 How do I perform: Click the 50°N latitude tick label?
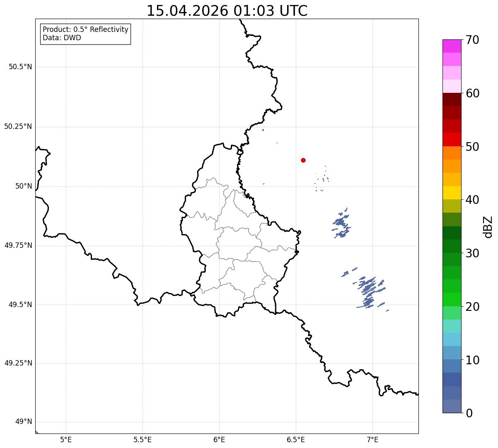[24, 186]
